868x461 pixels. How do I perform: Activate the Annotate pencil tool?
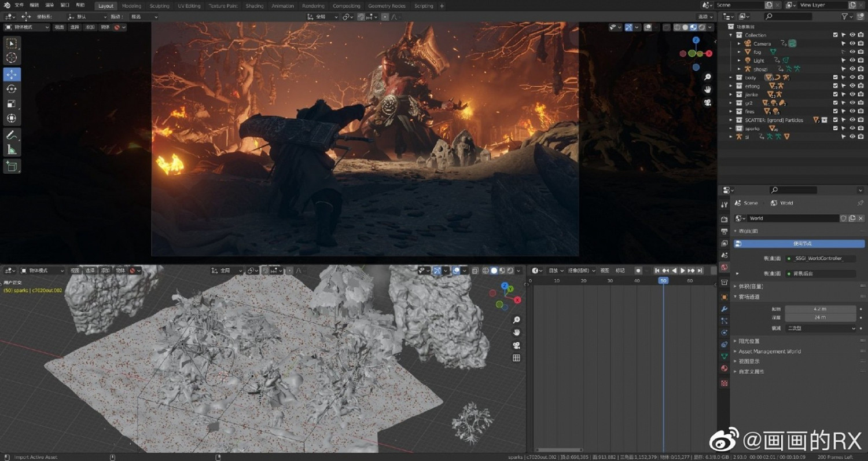[12, 135]
